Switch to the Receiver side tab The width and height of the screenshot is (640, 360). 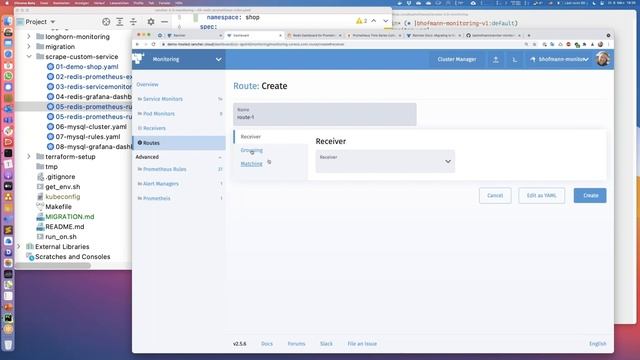pyautogui.click(x=251, y=137)
